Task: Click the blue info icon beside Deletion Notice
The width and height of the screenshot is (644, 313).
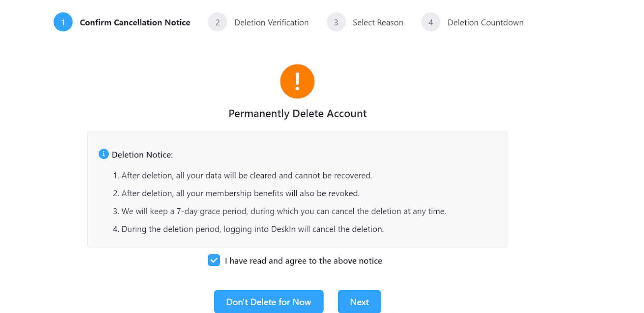Action: pyautogui.click(x=103, y=154)
